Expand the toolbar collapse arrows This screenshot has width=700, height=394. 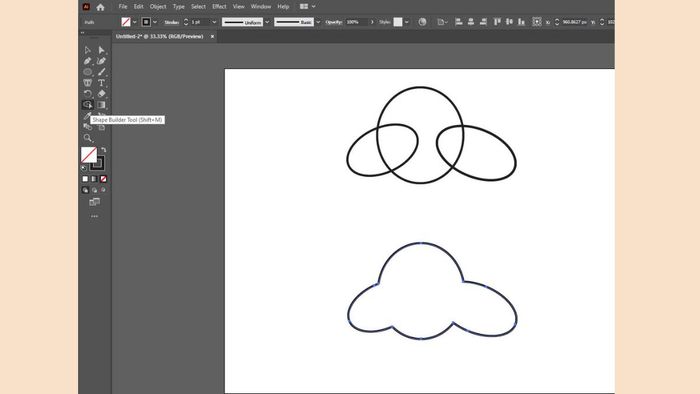pyautogui.click(x=82, y=33)
